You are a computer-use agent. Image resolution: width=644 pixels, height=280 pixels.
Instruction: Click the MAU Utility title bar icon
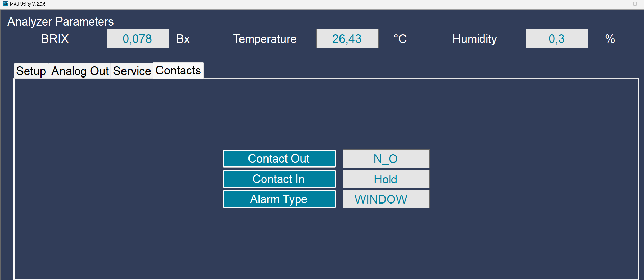pyautogui.click(x=5, y=4)
